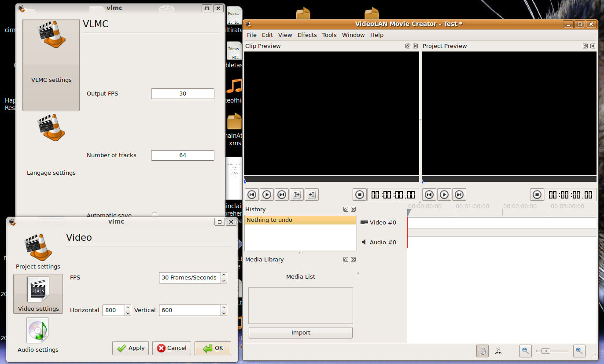Image resolution: width=604 pixels, height=364 pixels.
Task: Click the Video #0 track label
Action: (378, 223)
